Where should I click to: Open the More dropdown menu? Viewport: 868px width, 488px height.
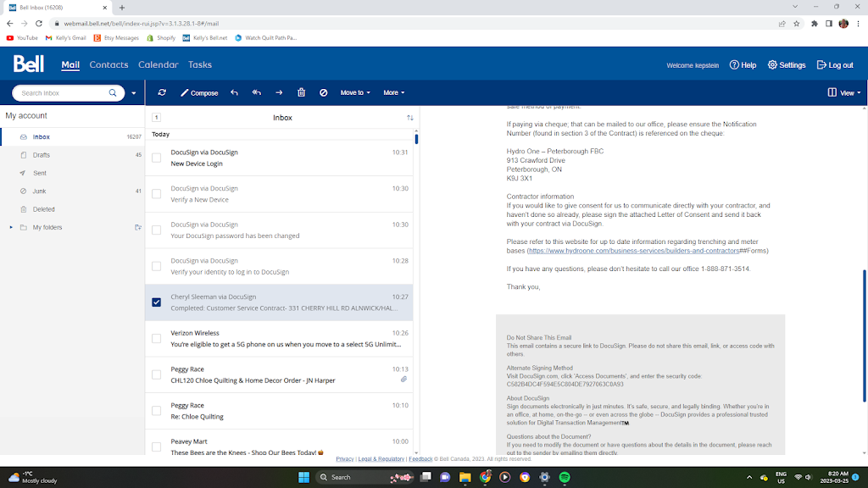(x=393, y=93)
